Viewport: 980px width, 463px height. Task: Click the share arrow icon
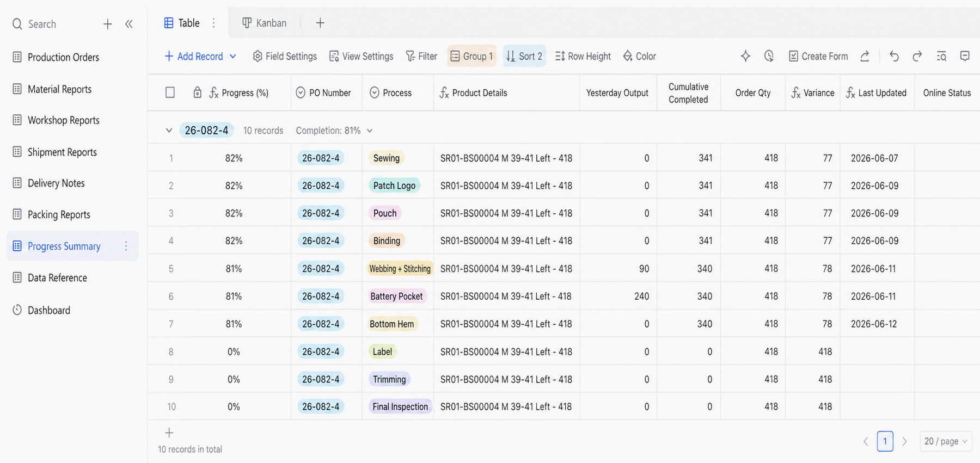(865, 56)
